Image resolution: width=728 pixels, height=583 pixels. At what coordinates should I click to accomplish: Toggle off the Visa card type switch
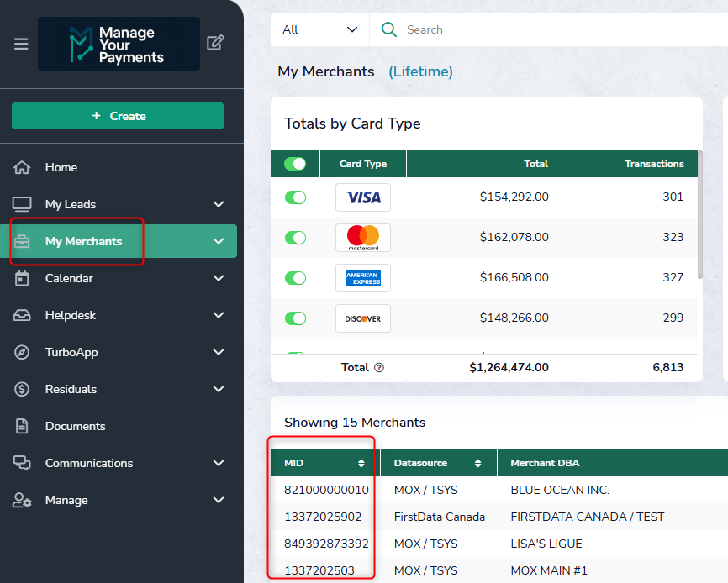point(295,197)
